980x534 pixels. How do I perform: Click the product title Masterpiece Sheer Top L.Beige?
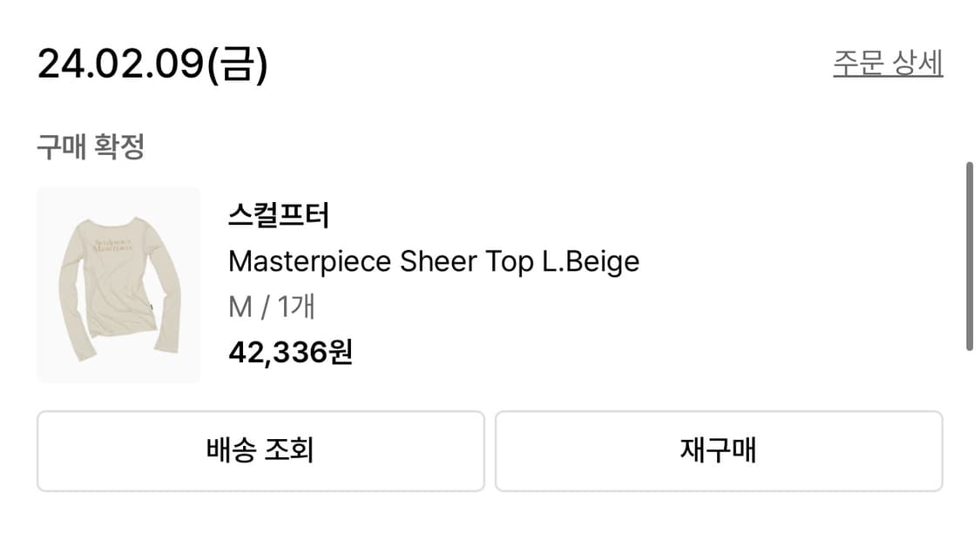[x=433, y=260]
